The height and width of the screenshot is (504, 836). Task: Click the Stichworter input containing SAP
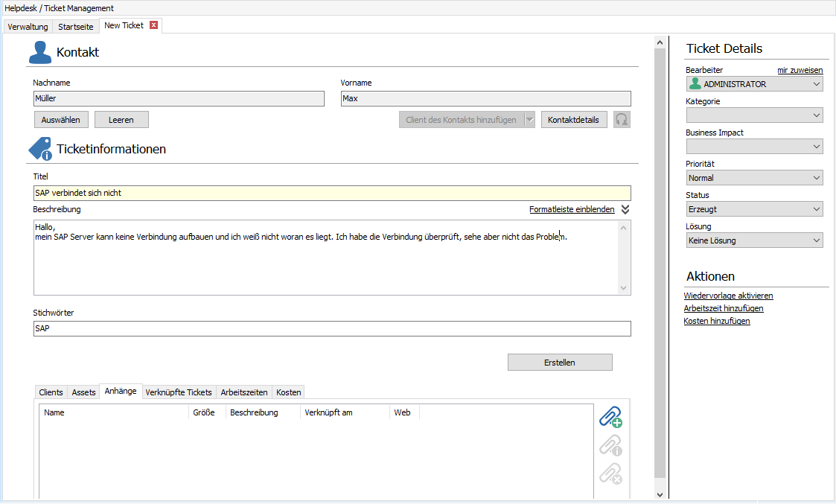pos(331,328)
